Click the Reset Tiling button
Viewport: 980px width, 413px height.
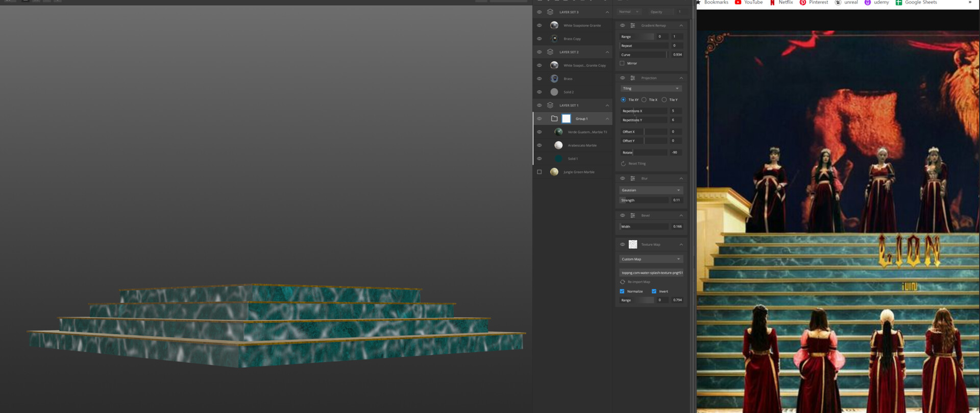click(633, 164)
